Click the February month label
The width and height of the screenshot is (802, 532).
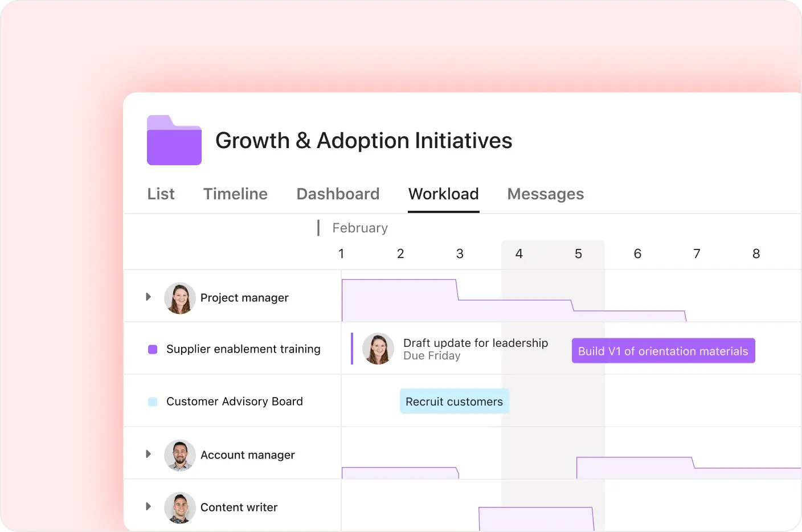point(360,228)
